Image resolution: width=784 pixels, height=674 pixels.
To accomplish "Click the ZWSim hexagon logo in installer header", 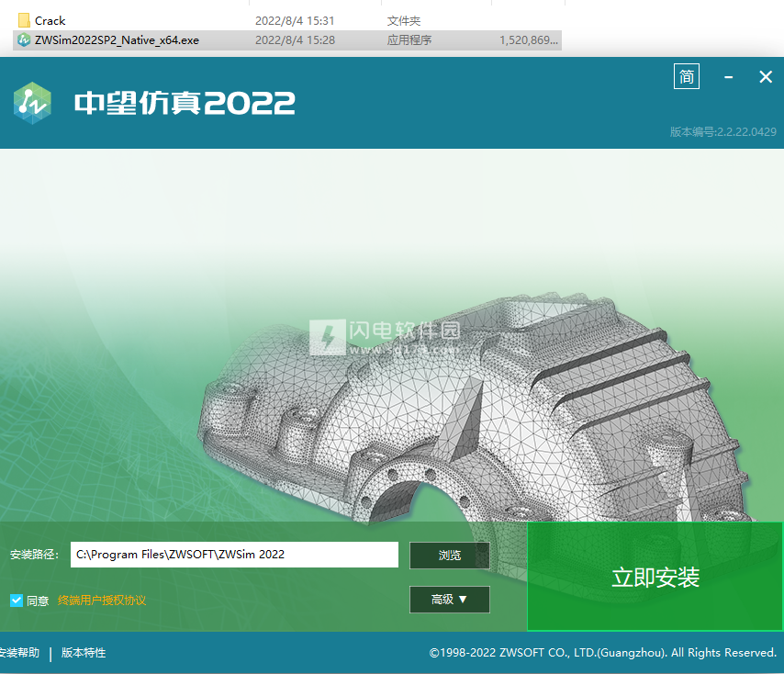I will point(32,103).
